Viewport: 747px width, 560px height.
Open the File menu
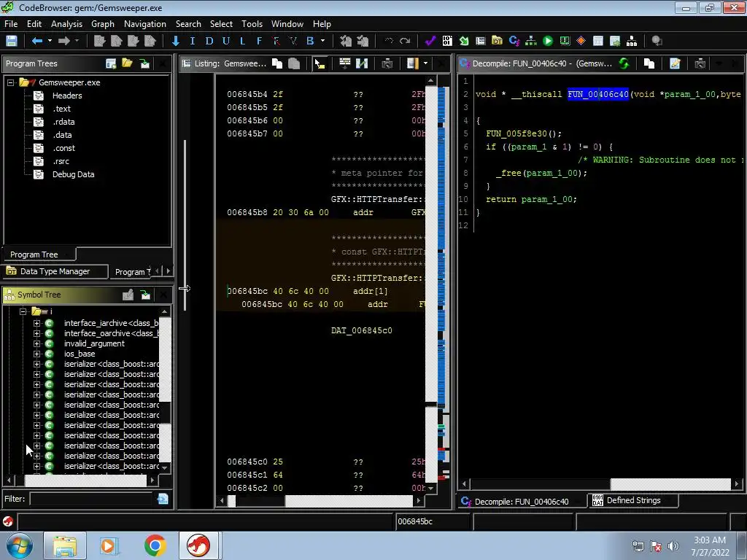(11, 24)
